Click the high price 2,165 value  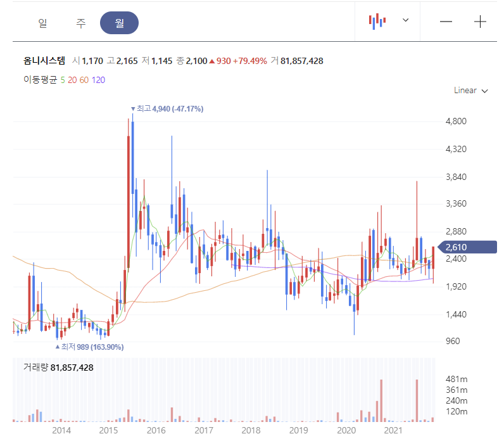127,61
